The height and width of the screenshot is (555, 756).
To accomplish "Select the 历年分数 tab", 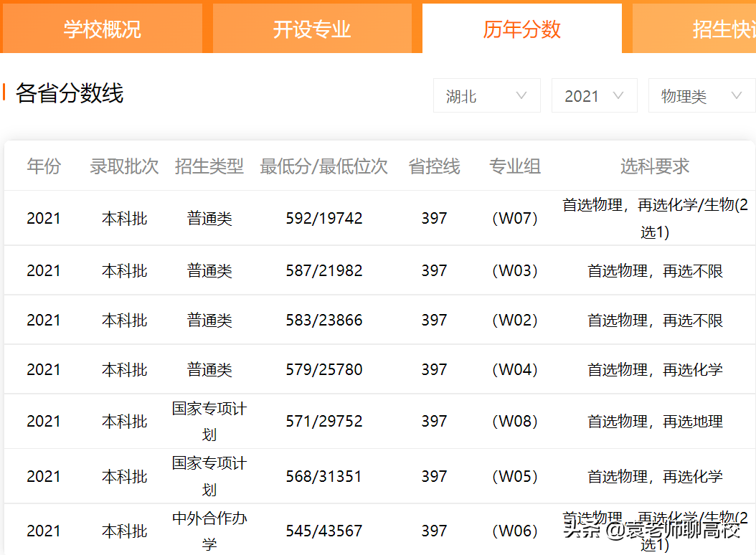I will pos(521,28).
